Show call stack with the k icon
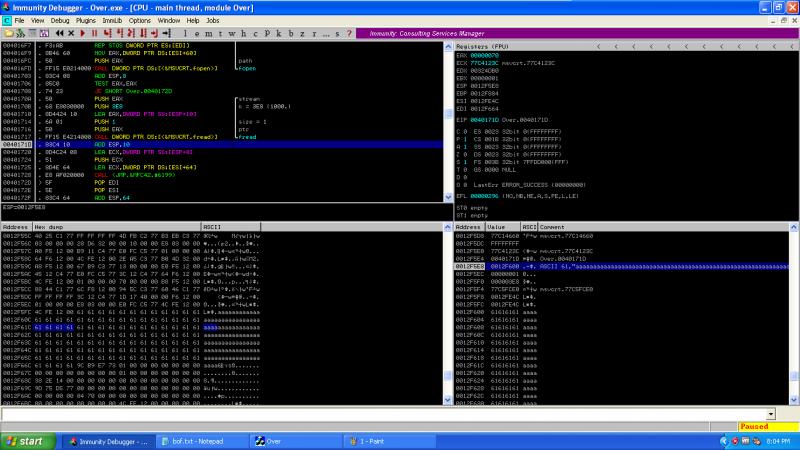This screenshot has height=450, width=800. coord(279,34)
